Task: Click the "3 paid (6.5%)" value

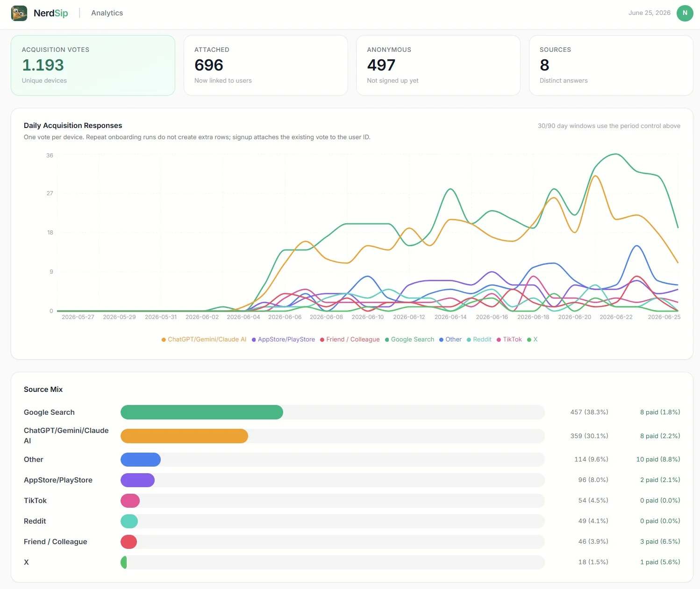Action: [660, 542]
